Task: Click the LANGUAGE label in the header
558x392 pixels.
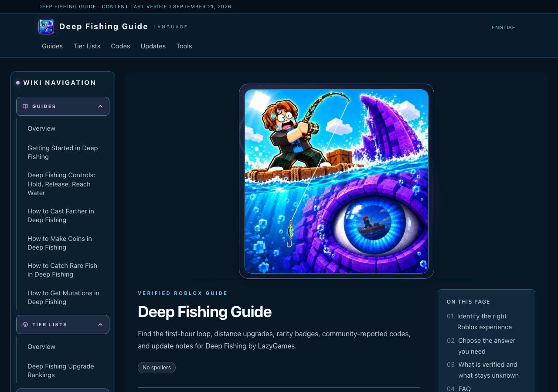Action: 170,27
